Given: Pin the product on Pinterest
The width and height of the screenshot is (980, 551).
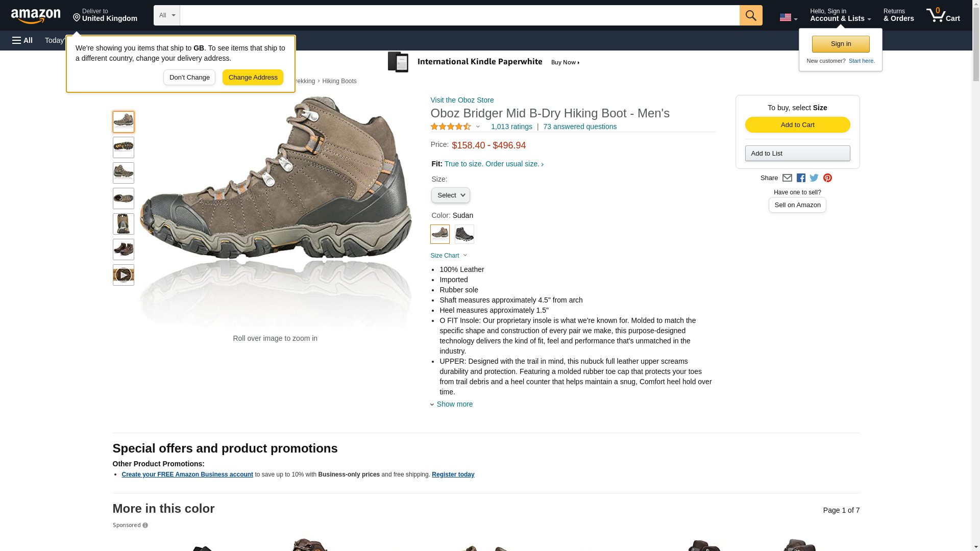Looking at the screenshot, I should (x=827, y=178).
